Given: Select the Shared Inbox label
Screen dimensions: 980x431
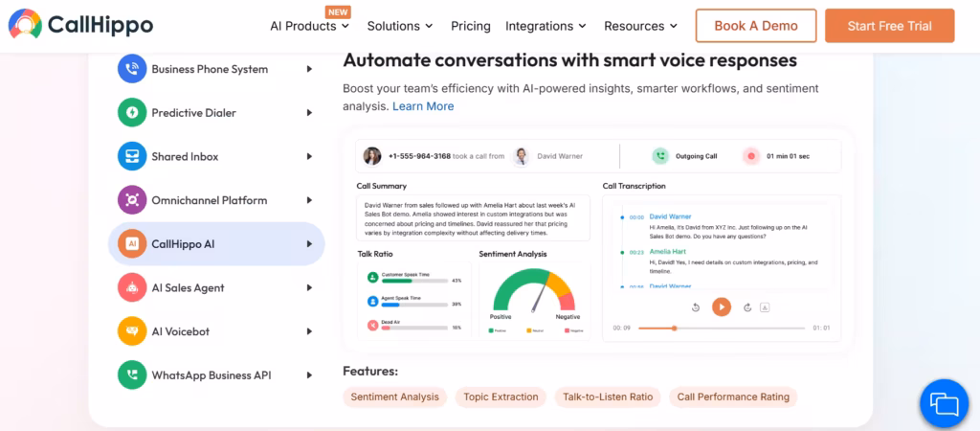Looking at the screenshot, I should (185, 156).
